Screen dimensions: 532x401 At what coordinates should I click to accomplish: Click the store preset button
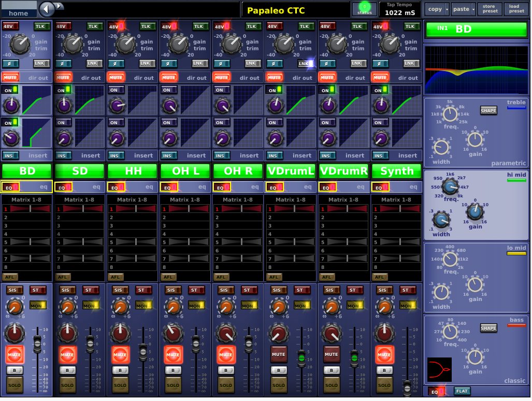click(x=490, y=9)
